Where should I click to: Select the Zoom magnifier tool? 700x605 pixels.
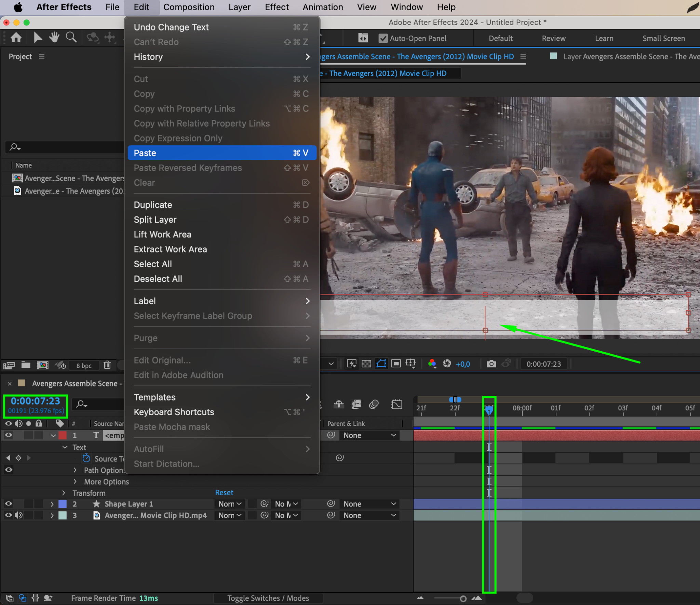click(x=71, y=37)
